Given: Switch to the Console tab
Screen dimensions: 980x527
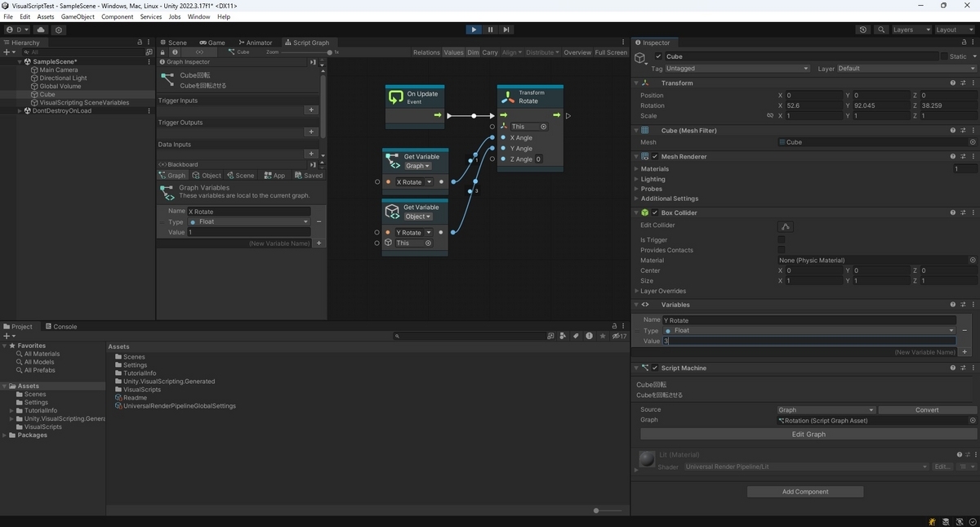Looking at the screenshot, I should click(x=60, y=326).
